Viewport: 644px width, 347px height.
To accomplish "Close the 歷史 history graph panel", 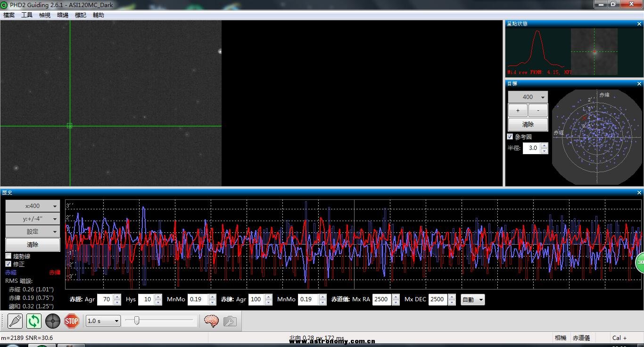I will 639,192.
